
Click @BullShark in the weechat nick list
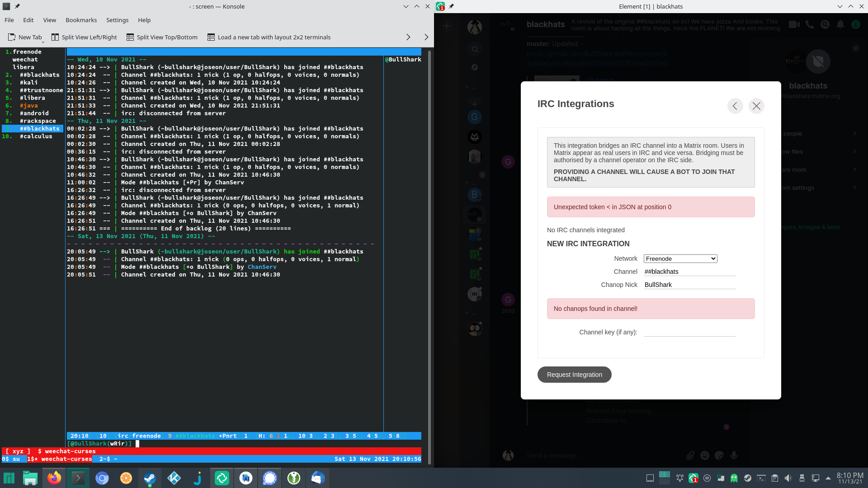(x=403, y=59)
